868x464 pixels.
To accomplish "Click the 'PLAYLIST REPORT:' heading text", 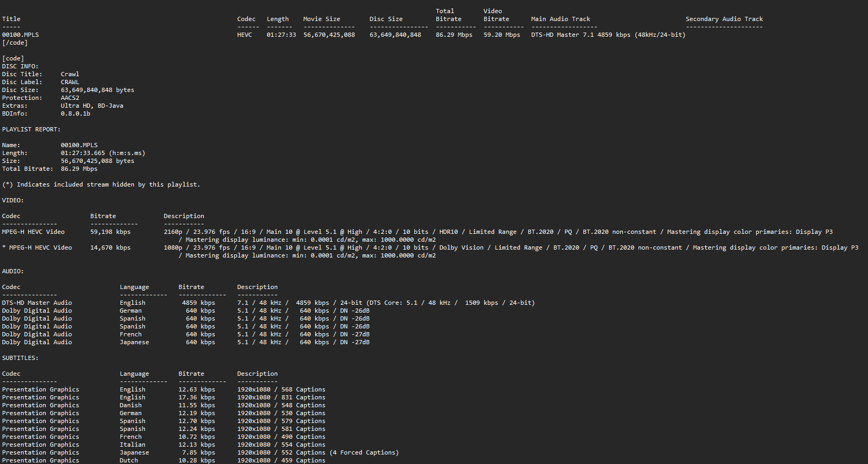I will pyautogui.click(x=31, y=129).
